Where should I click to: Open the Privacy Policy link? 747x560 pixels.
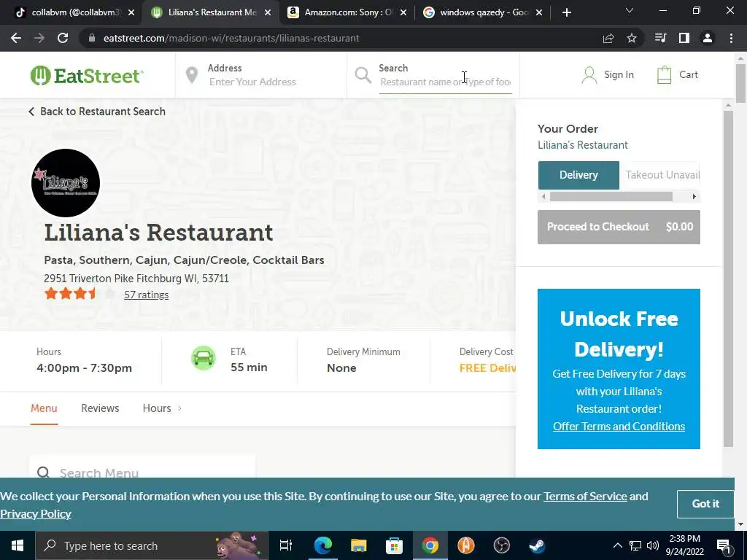36,514
